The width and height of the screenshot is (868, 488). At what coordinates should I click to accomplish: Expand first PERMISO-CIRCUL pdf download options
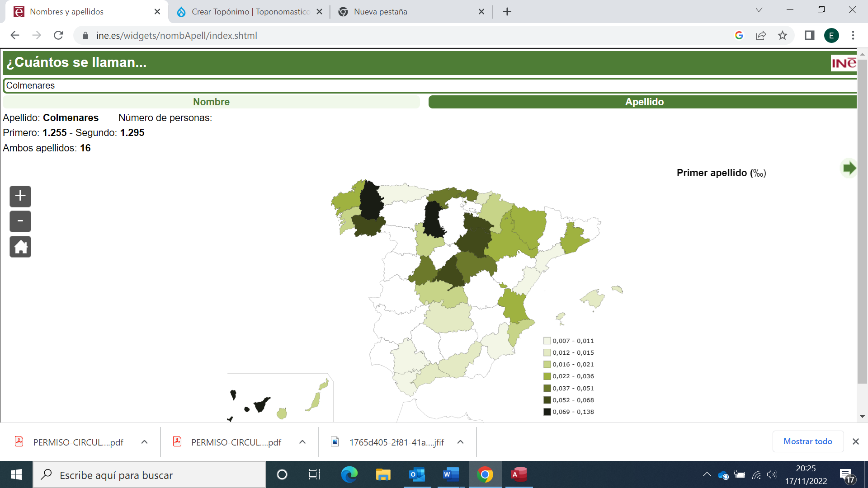145,442
